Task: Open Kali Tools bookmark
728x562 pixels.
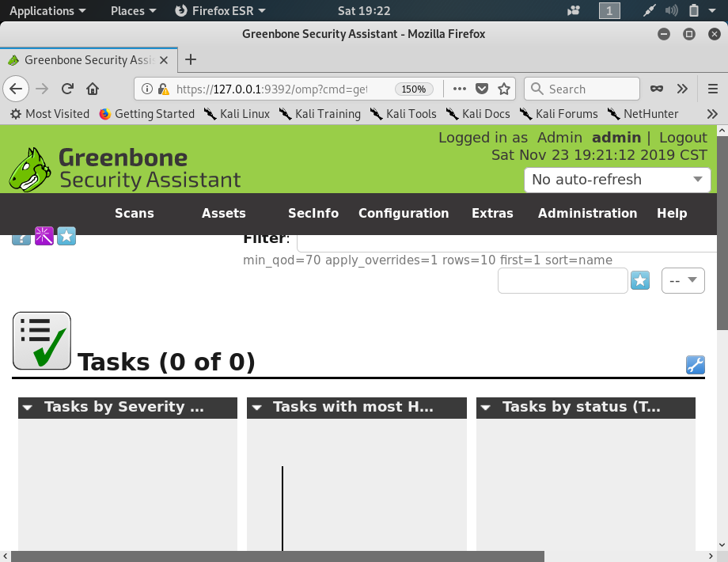Action: tap(404, 114)
